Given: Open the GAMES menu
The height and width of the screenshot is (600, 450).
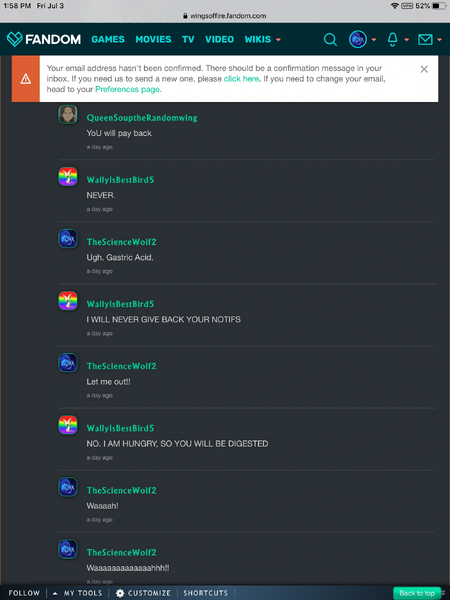Looking at the screenshot, I should [108, 39].
